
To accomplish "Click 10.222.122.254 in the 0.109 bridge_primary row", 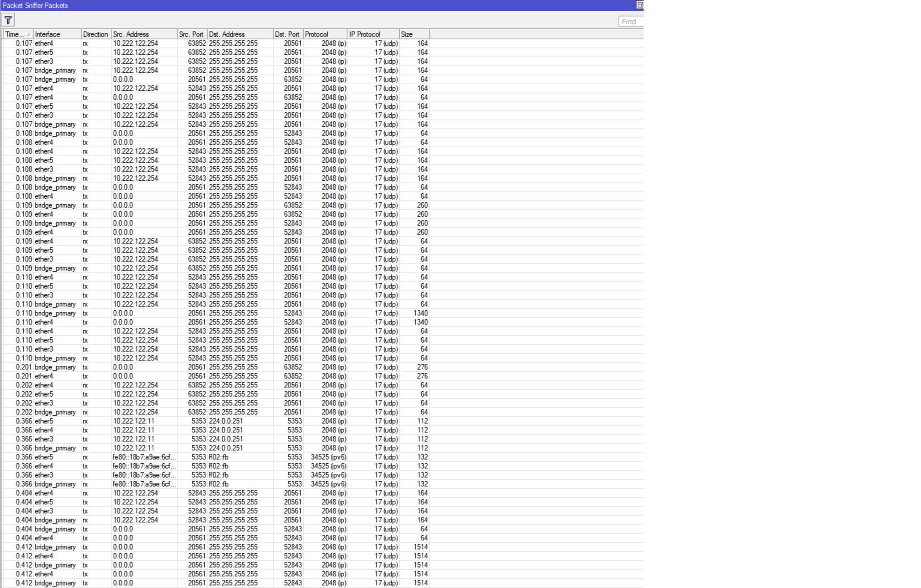I will click(136, 268).
